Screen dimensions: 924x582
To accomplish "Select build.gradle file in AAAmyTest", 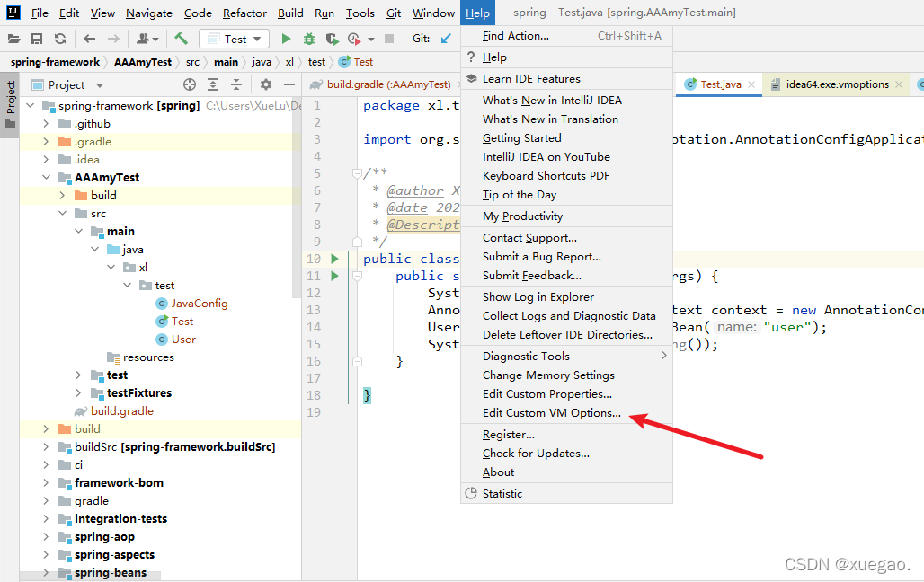I will 121,411.
